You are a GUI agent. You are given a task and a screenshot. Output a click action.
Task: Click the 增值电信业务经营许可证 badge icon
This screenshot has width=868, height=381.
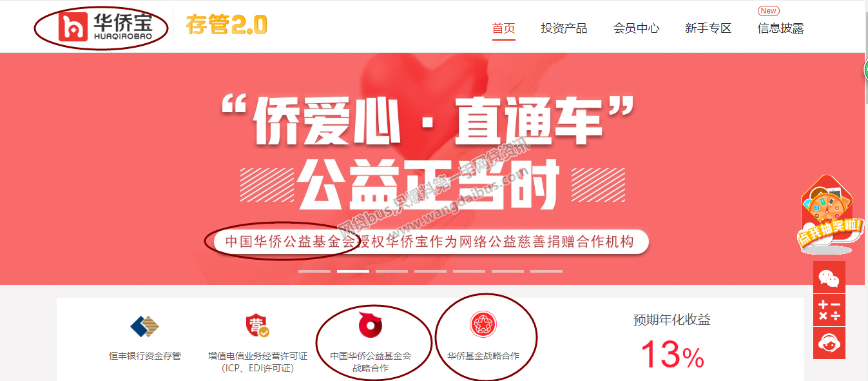coord(257,326)
